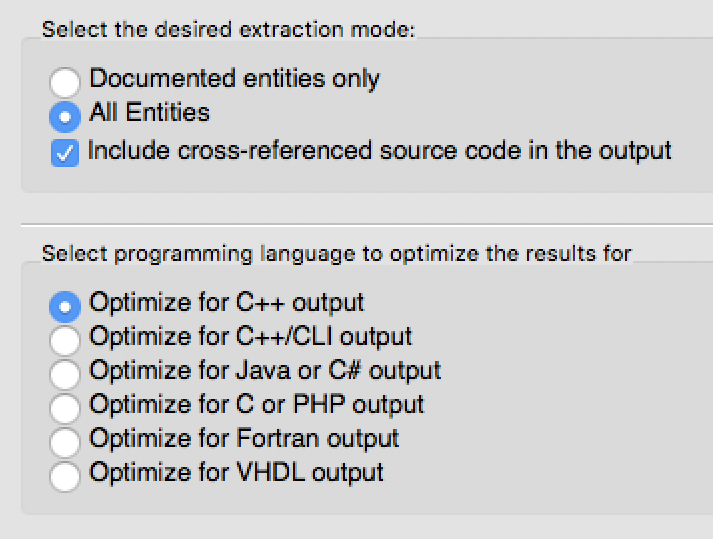
Task: Select the Documented entities only radio button
Action: tap(65, 82)
